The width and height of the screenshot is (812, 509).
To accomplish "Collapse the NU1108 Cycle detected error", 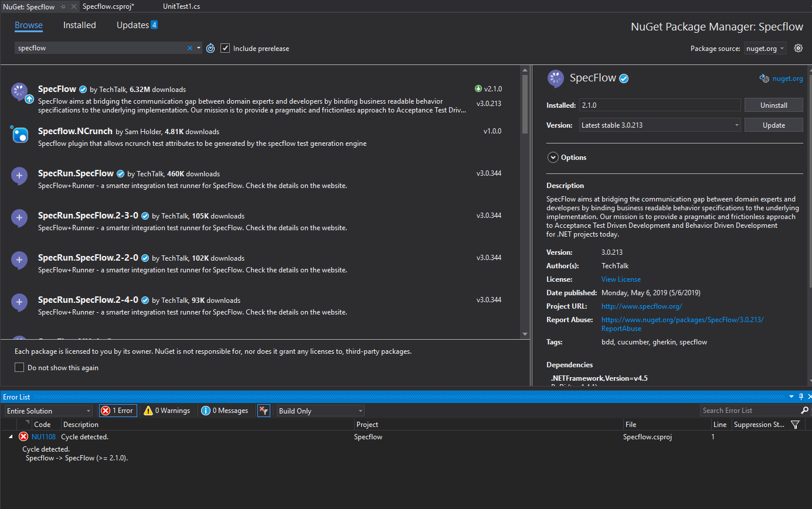I will pos(10,436).
